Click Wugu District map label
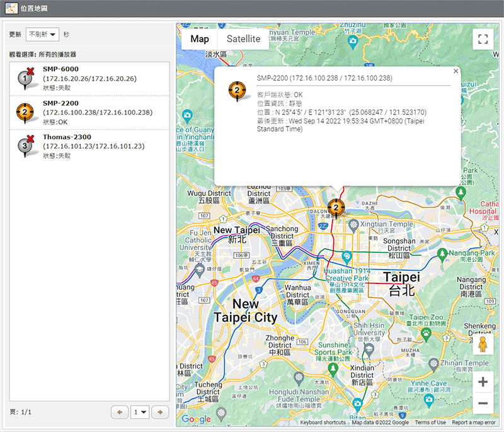Viewport: 504px width, 432px height. click(x=209, y=197)
